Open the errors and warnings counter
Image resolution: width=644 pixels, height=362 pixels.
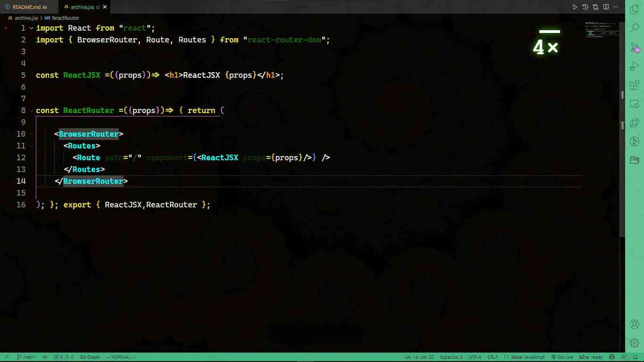point(63,357)
